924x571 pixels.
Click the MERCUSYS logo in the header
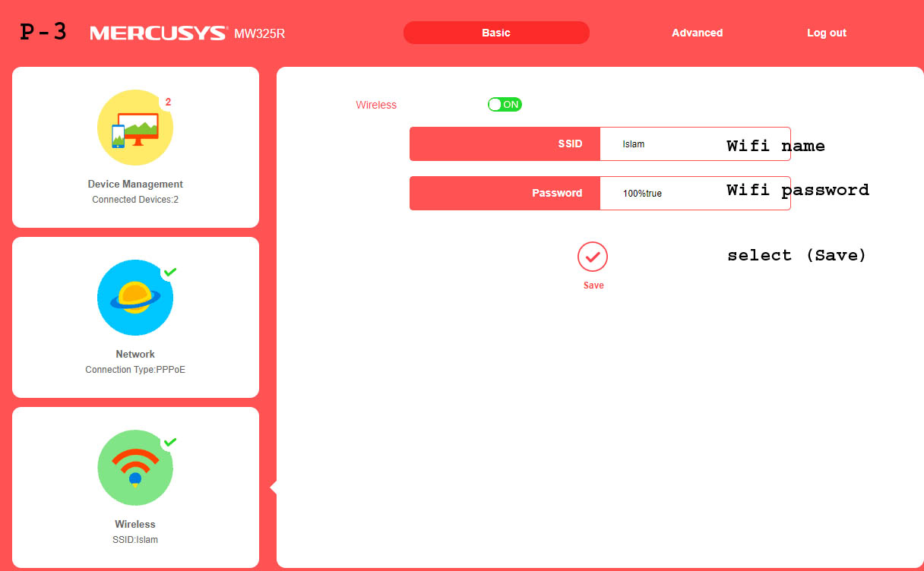[158, 33]
